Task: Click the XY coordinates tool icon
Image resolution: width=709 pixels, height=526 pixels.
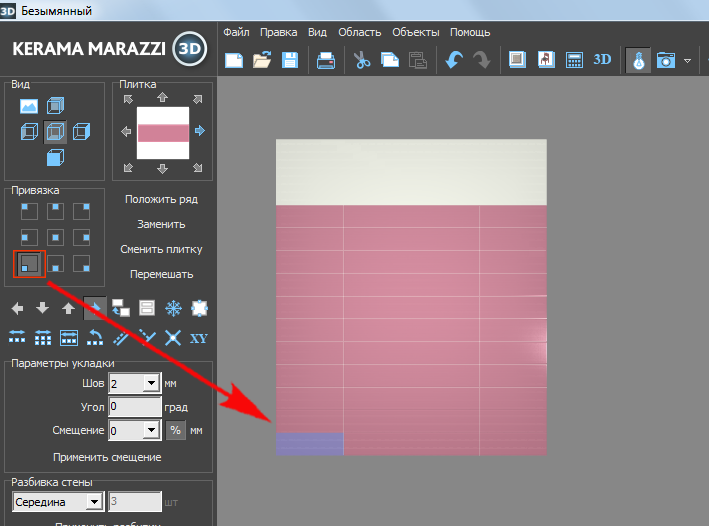Action: (x=198, y=338)
